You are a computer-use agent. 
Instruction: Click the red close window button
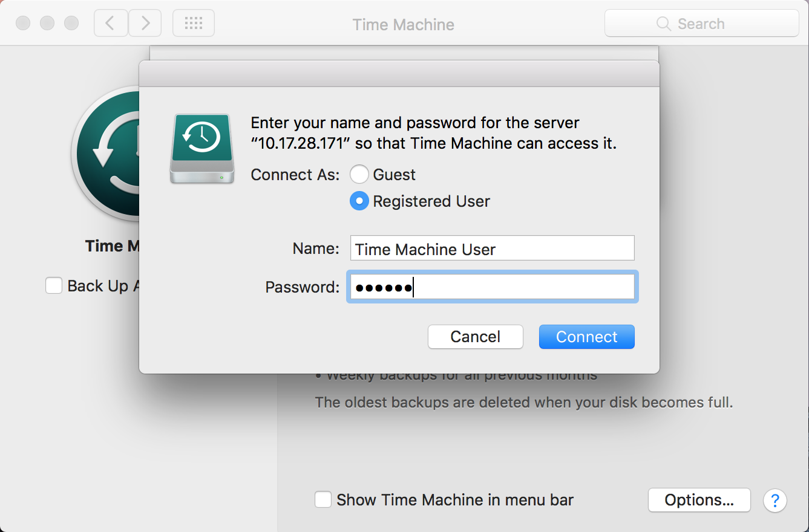pyautogui.click(x=23, y=24)
